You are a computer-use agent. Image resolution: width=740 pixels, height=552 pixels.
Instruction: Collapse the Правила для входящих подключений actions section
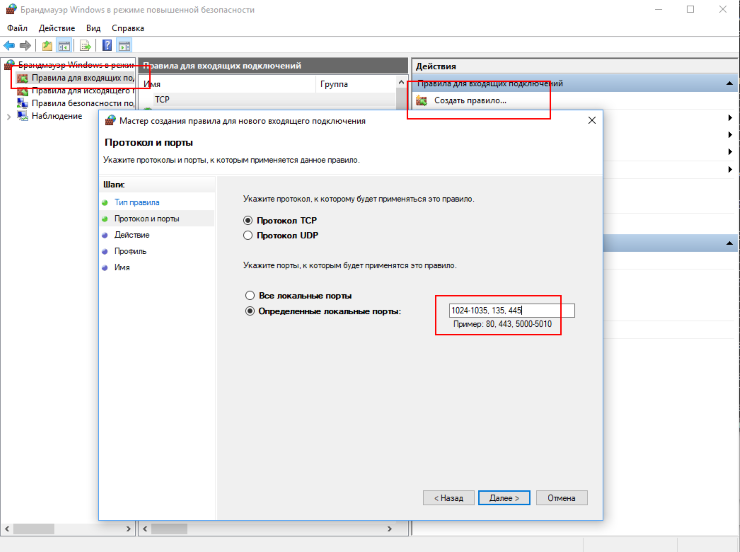click(x=729, y=84)
